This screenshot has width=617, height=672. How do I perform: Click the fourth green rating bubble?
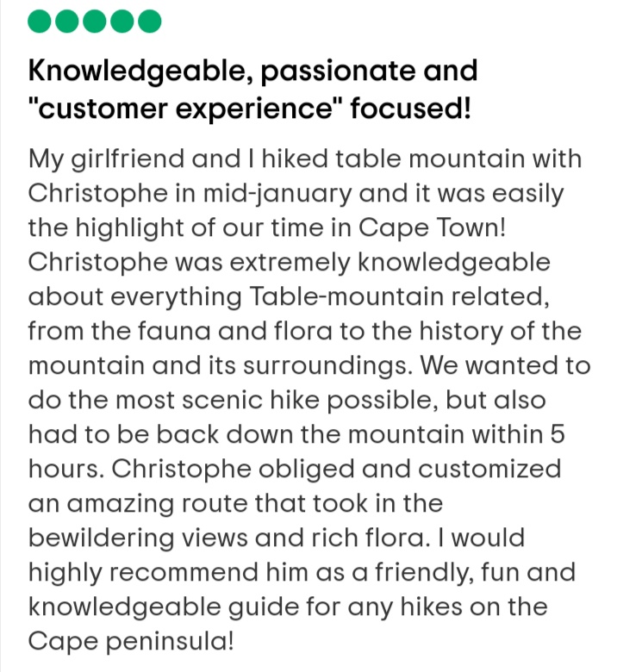point(122,21)
